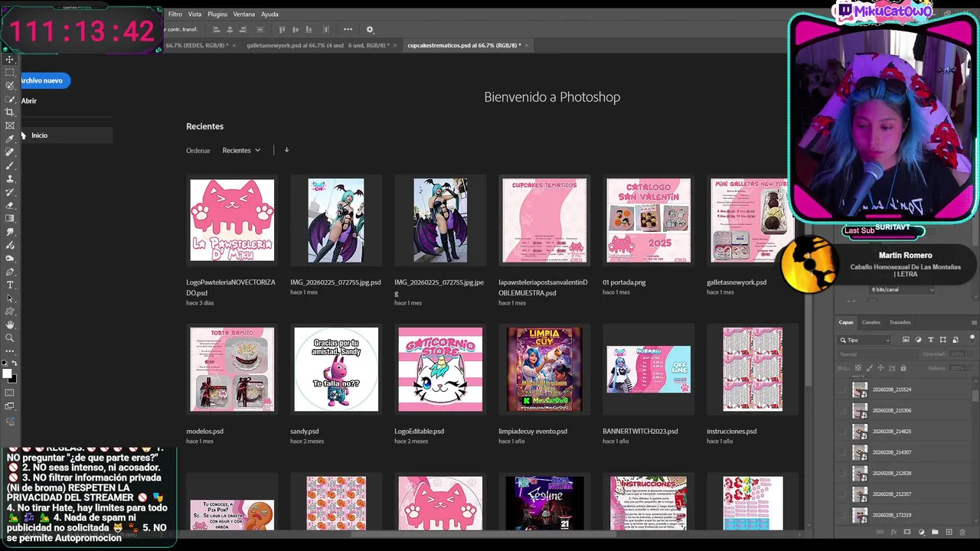Open the Recientes sort dropdown
Viewport: 980px width, 551px height.
[241, 151]
